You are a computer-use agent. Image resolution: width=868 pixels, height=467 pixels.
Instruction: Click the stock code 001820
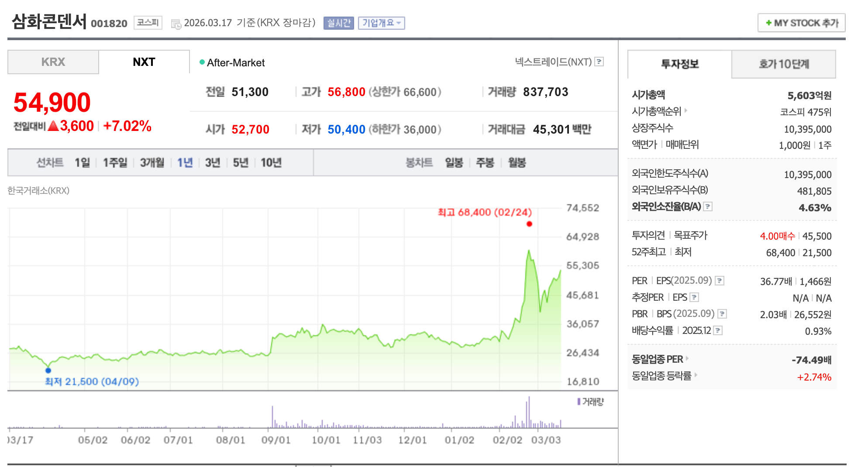109,24
